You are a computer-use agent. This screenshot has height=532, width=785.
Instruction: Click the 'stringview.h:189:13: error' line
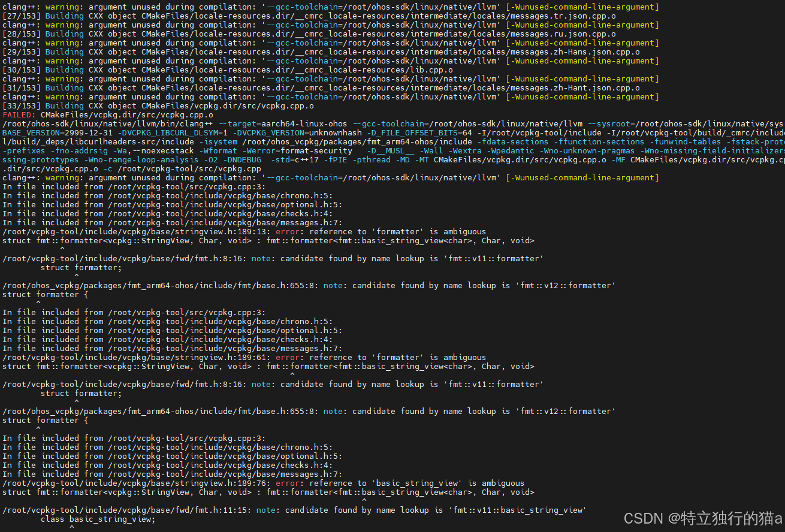tap(244, 232)
